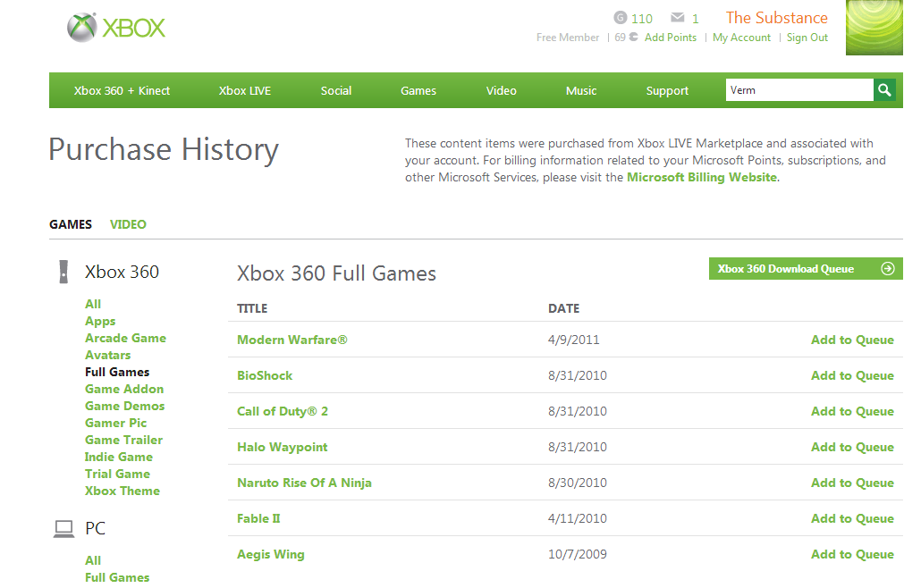The width and height of the screenshot is (904, 588).
Task: Select the GAMES tab
Action: tap(71, 224)
